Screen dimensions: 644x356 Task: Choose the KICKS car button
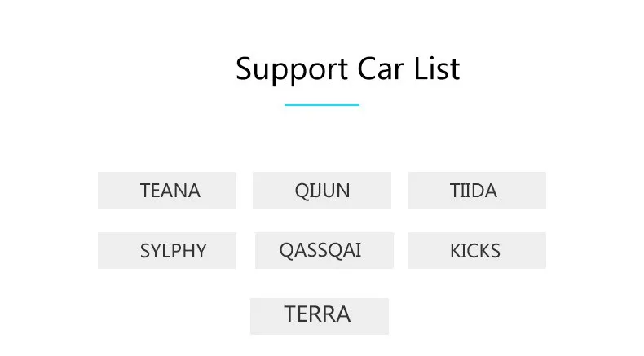click(476, 250)
